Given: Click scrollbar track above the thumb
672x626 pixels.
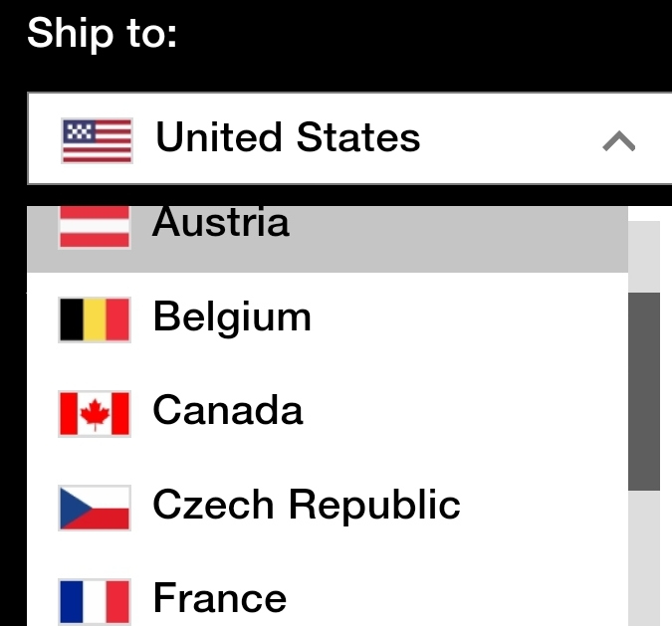Looking at the screenshot, I should [644, 256].
